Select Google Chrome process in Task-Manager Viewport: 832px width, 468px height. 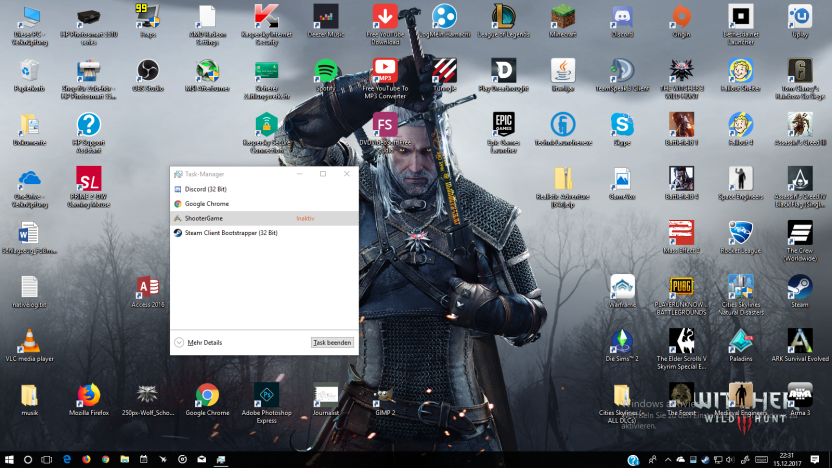coord(264,204)
